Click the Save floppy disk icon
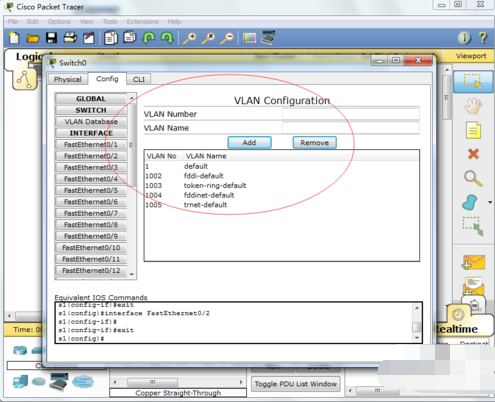 pyautogui.click(x=51, y=38)
